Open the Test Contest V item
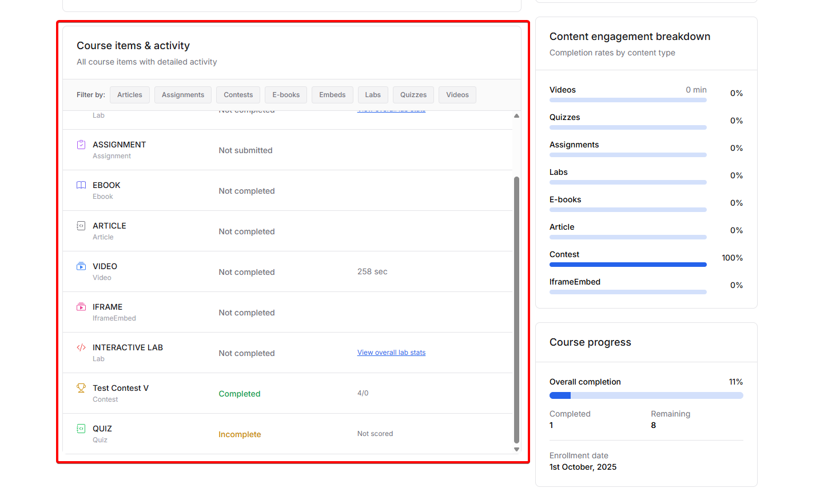816x504 pixels. click(121, 388)
